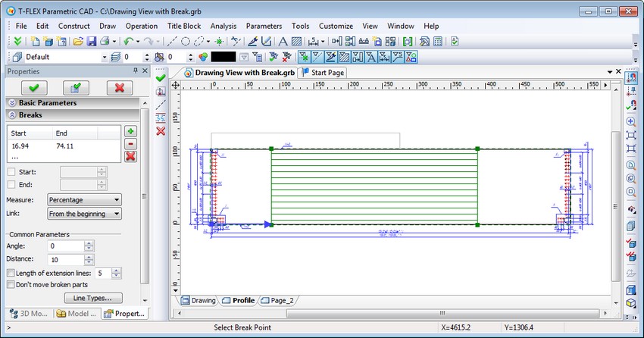Check Don't move broken parts option
644x338 pixels.
click(11, 285)
